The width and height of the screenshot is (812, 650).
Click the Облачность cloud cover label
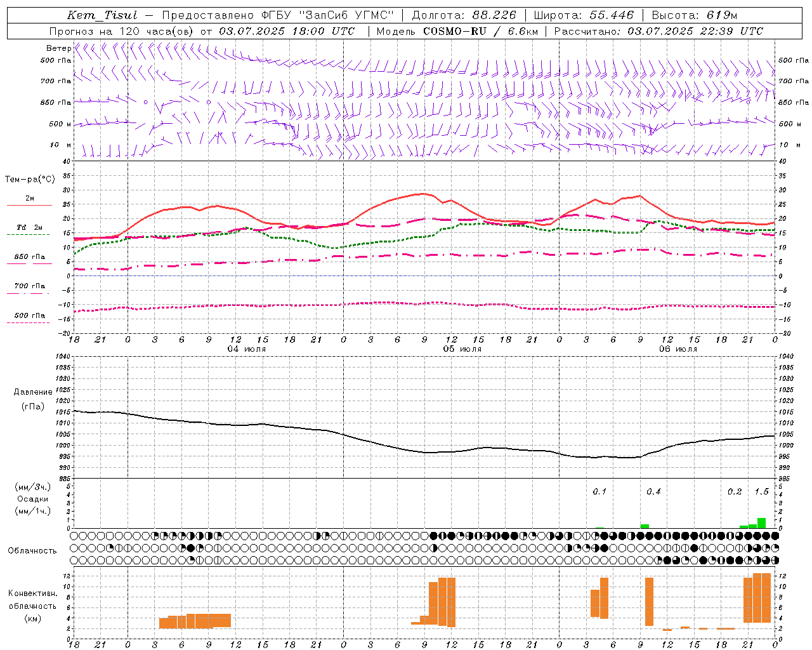[x=32, y=551]
